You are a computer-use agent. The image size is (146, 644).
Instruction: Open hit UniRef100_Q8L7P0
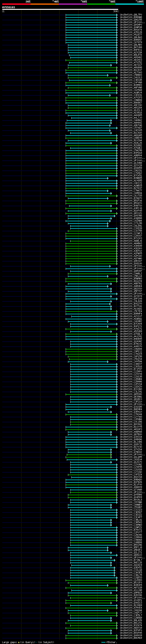(x=131, y=15)
